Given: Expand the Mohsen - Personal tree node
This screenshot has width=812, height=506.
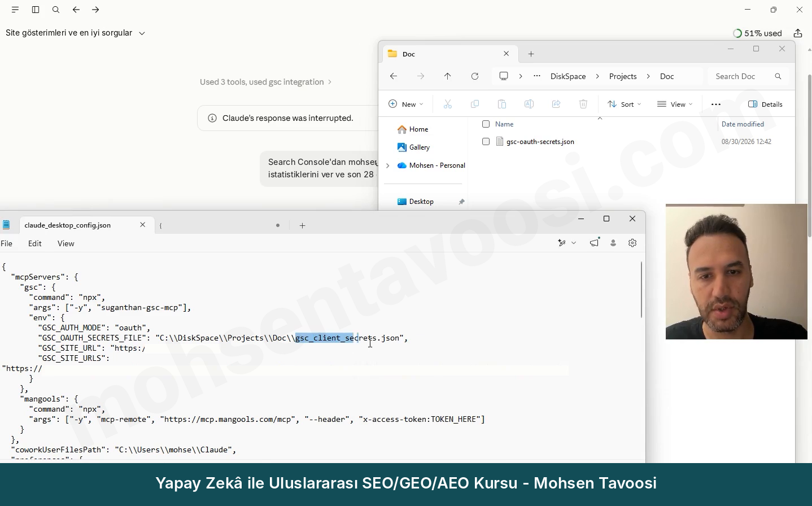Looking at the screenshot, I should coord(388,165).
